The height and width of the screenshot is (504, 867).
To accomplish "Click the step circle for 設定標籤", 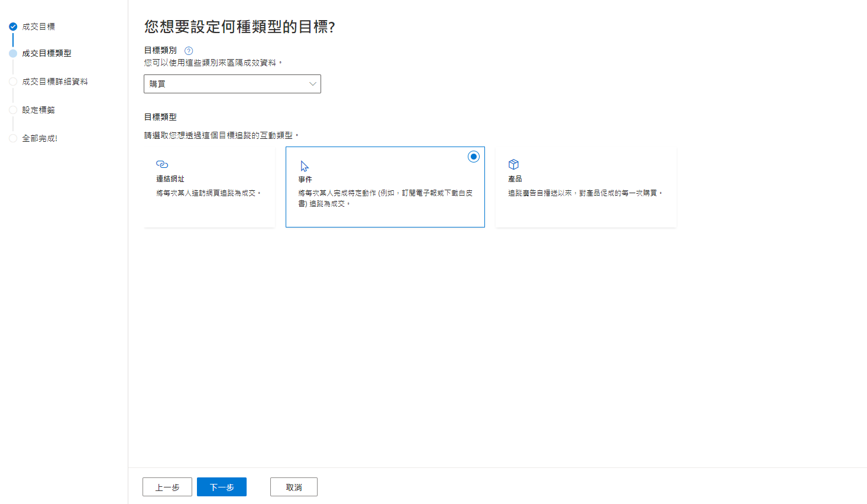I will [13, 110].
